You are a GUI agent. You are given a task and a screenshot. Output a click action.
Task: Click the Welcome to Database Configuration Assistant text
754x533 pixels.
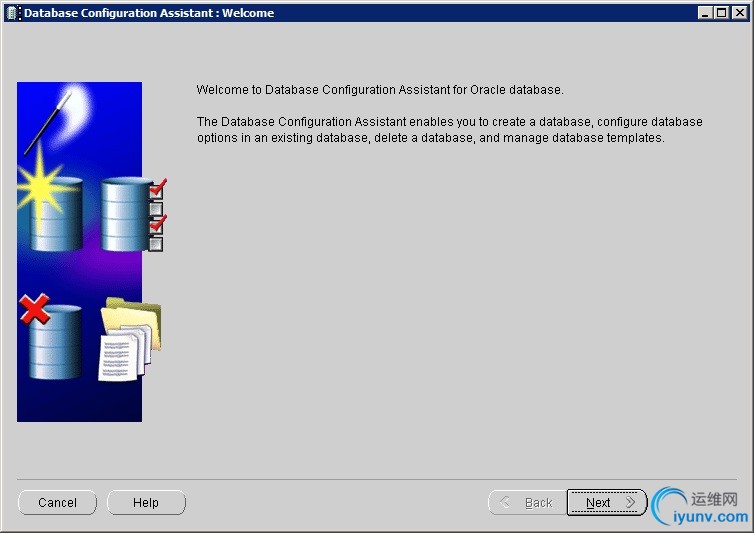coord(380,90)
